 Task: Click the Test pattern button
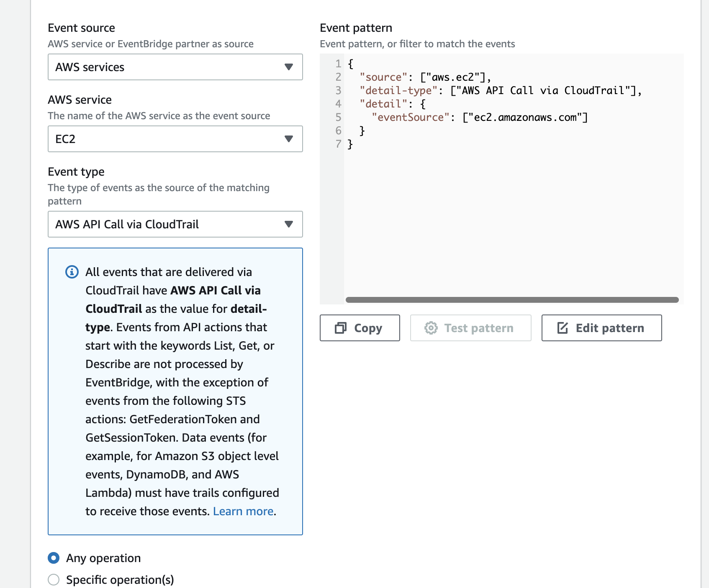[470, 328]
